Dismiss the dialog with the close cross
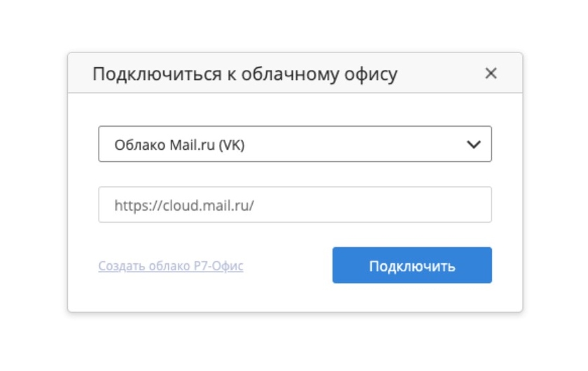The width and height of the screenshot is (588, 371). [x=491, y=73]
